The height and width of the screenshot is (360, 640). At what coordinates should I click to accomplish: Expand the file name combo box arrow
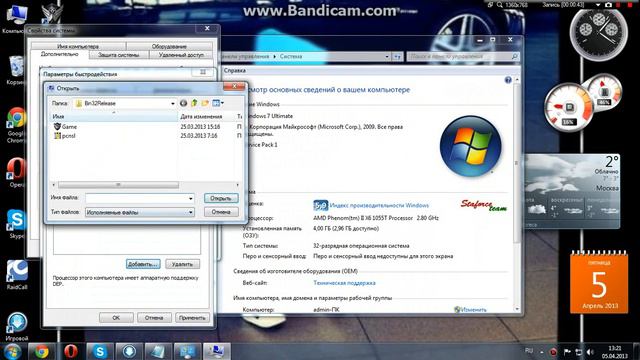click(x=191, y=199)
